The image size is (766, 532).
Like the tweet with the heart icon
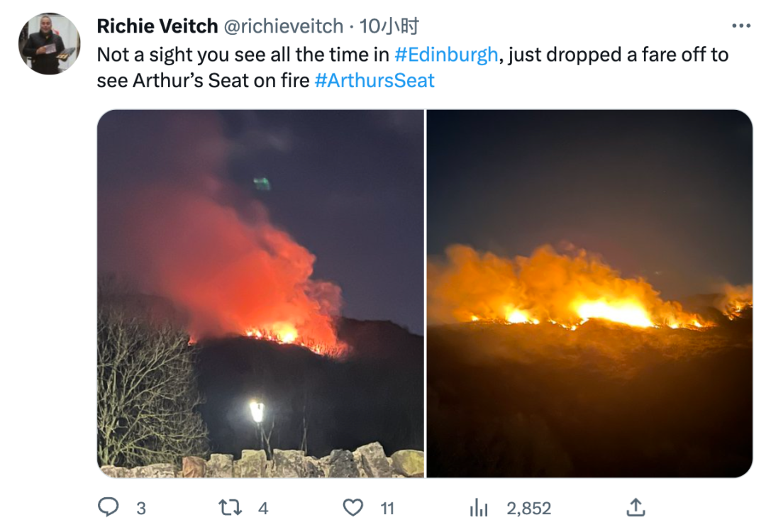click(x=353, y=508)
